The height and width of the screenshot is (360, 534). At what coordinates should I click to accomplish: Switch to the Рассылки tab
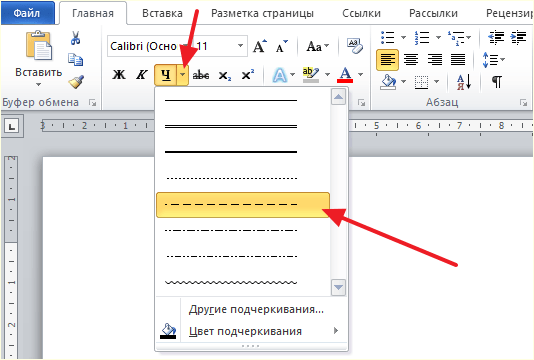coord(433,13)
